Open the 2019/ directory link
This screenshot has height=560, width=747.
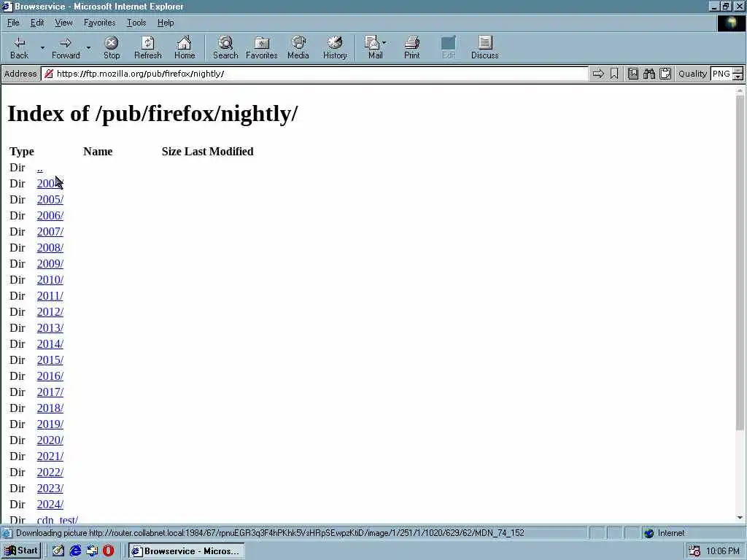(x=50, y=424)
